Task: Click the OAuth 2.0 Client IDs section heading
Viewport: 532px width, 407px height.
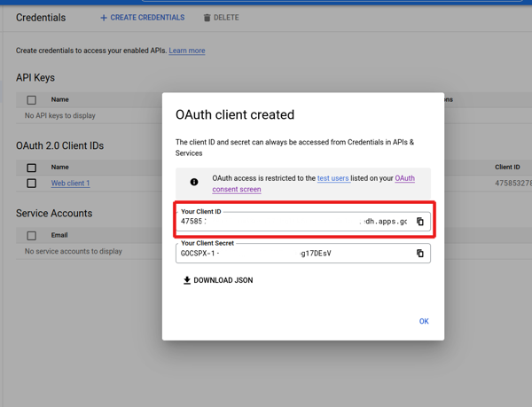Action: [x=60, y=145]
